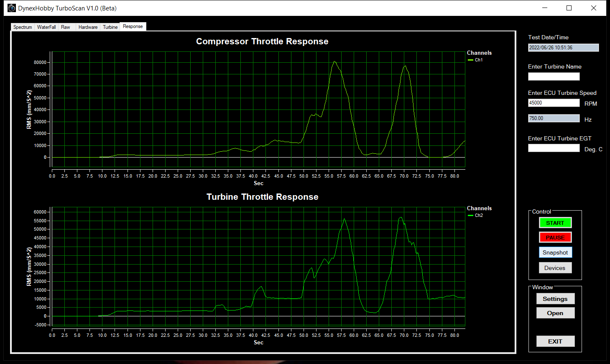Take a Snapshot of the charts
Image resolution: width=610 pixels, height=364 pixels.
(555, 252)
